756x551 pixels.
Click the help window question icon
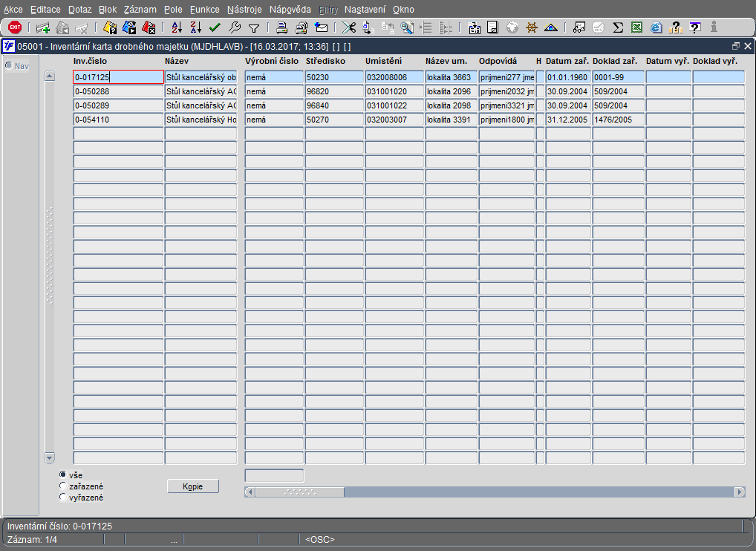[695, 27]
